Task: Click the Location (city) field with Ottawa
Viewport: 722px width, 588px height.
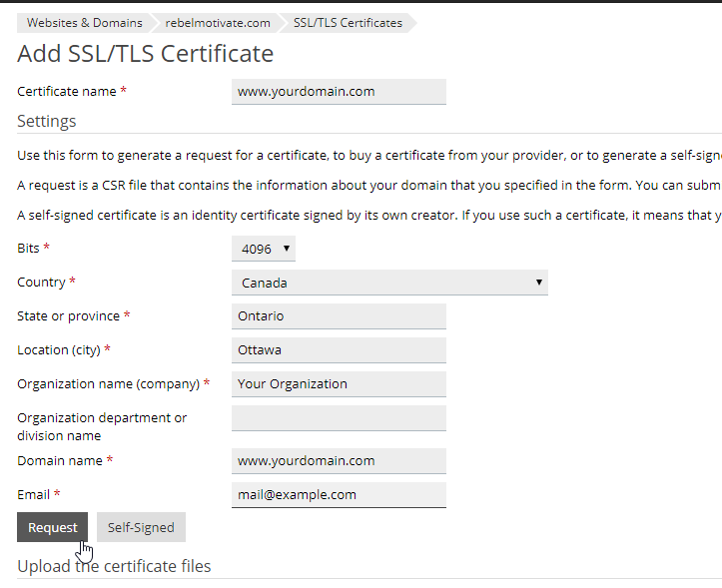Action: 339,350
